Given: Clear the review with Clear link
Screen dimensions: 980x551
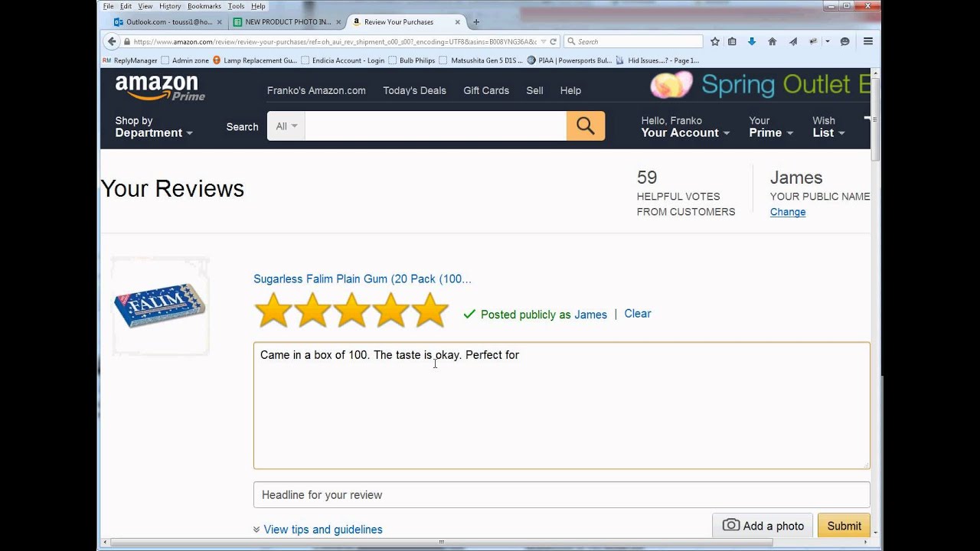Looking at the screenshot, I should (637, 314).
